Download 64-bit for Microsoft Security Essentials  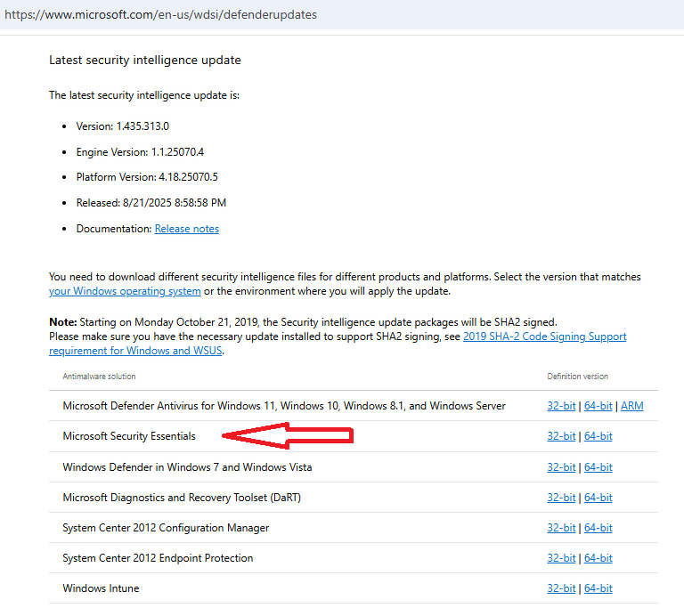pyautogui.click(x=598, y=436)
